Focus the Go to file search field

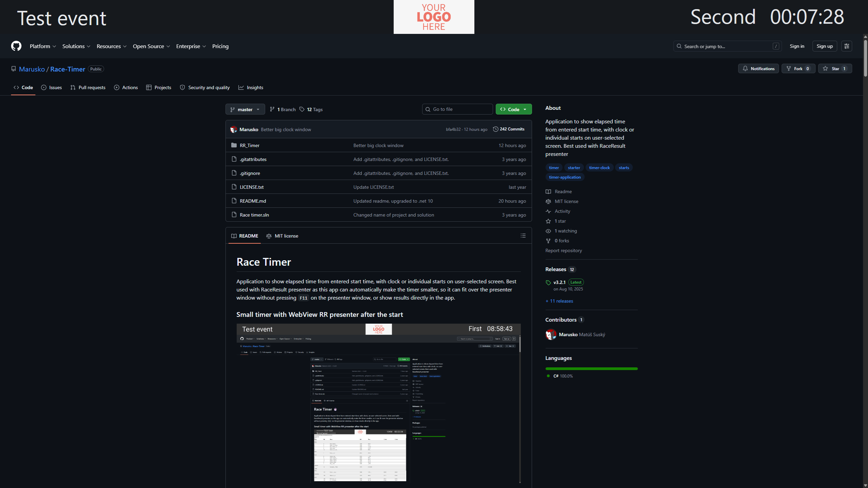coord(457,109)
